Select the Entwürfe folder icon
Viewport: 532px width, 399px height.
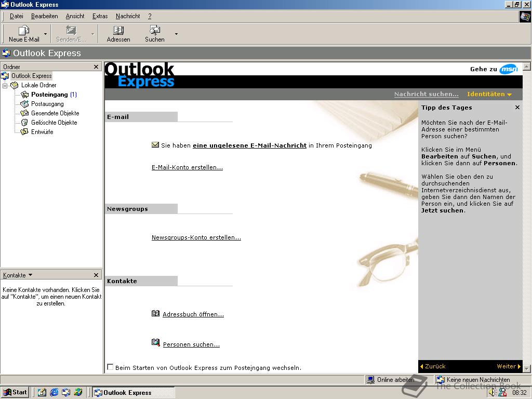coord(25,131)
